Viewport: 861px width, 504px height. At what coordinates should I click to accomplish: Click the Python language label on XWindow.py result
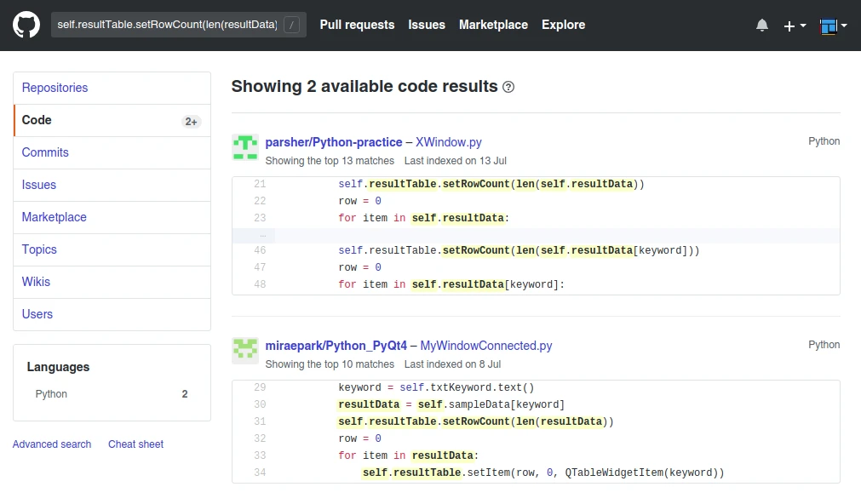pos(824,141)
